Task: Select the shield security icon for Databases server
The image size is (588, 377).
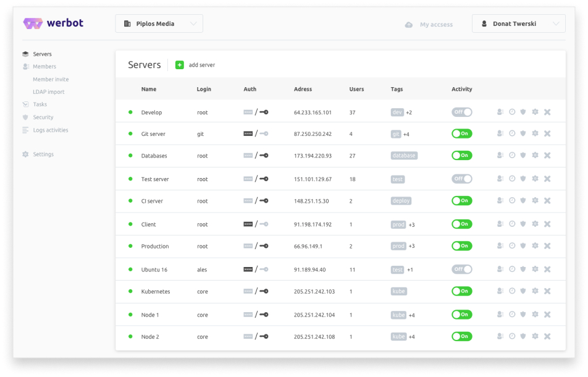Action: 524,155
